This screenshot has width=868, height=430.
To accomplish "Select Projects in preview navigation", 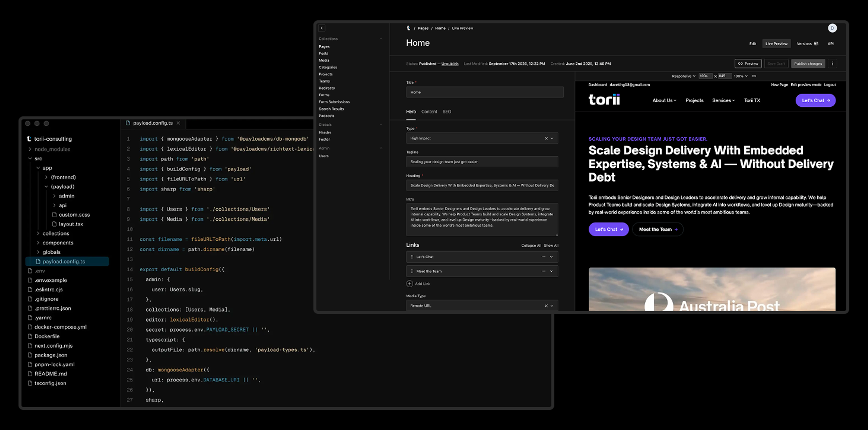I will click(x=694, y=100).
